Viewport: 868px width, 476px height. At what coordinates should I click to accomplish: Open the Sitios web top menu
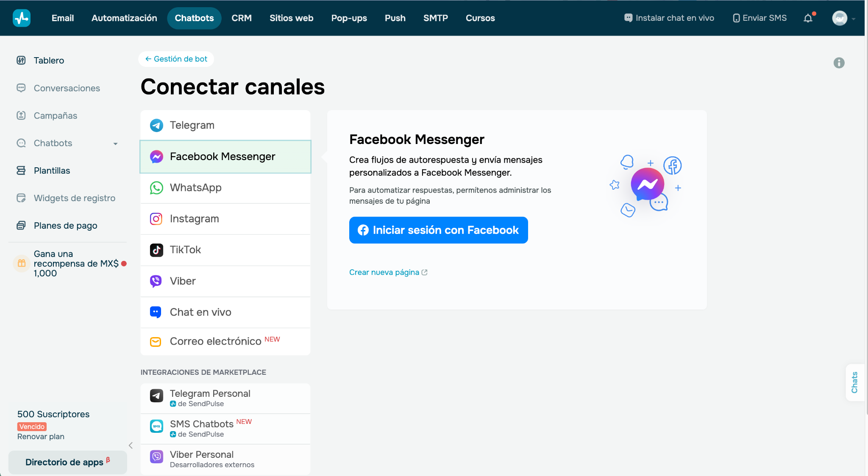coord(292,18)
